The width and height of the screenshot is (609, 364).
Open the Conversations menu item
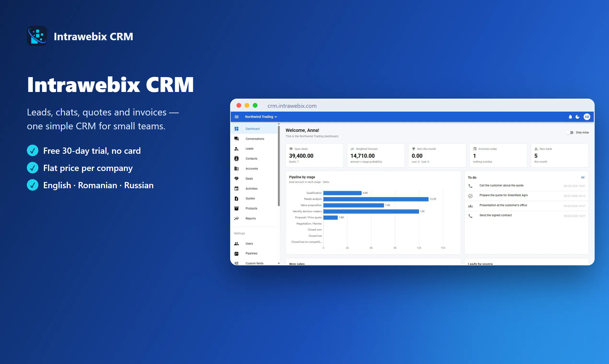pos(254,139)
